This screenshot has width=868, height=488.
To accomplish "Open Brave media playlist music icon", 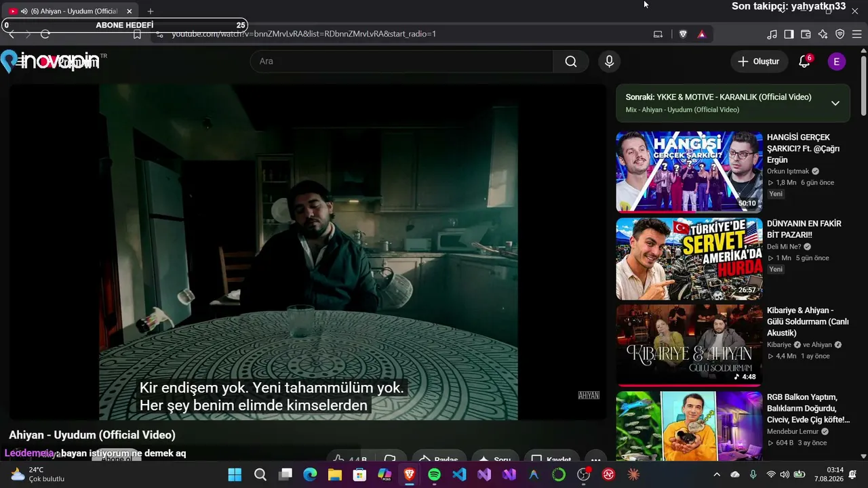I will pyautogui.click(x=772, y=34).
